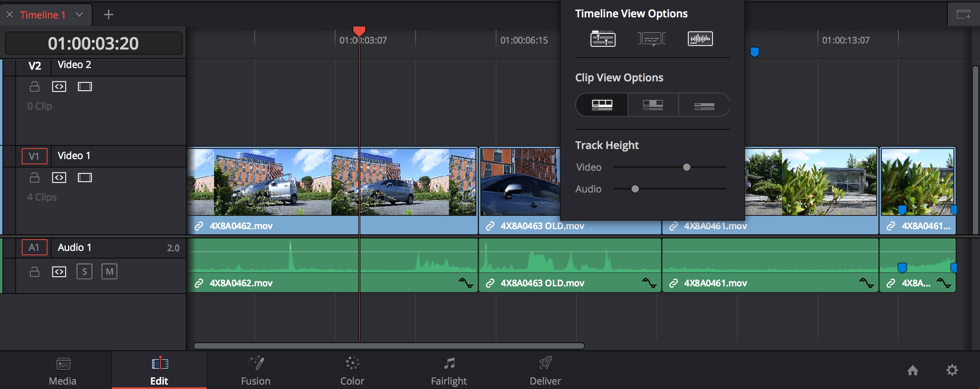Screen dimensions: 980x389
Task: Open project settings gear icon
Action: pos(952,370)
